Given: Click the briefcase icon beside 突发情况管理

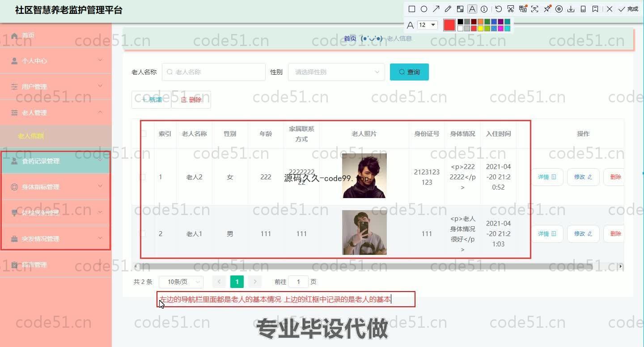Looking at the screenshot, I should 15,239.
